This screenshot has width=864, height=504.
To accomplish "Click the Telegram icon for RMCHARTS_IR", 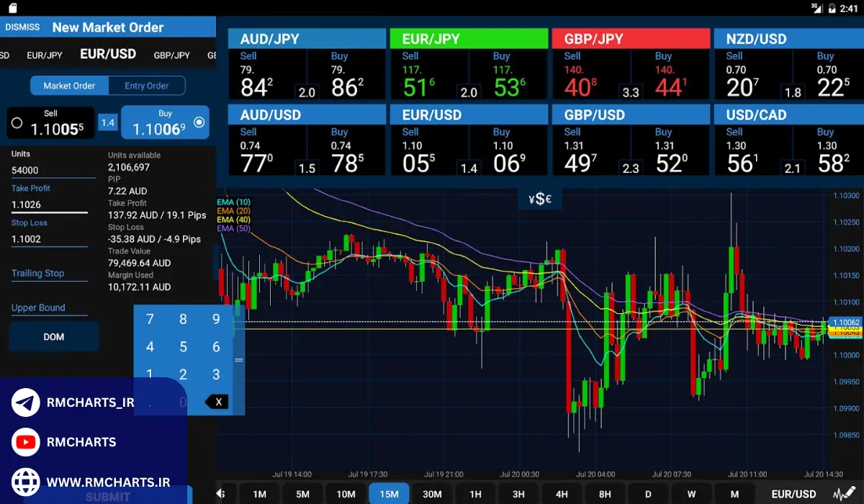I will point(26,402).
